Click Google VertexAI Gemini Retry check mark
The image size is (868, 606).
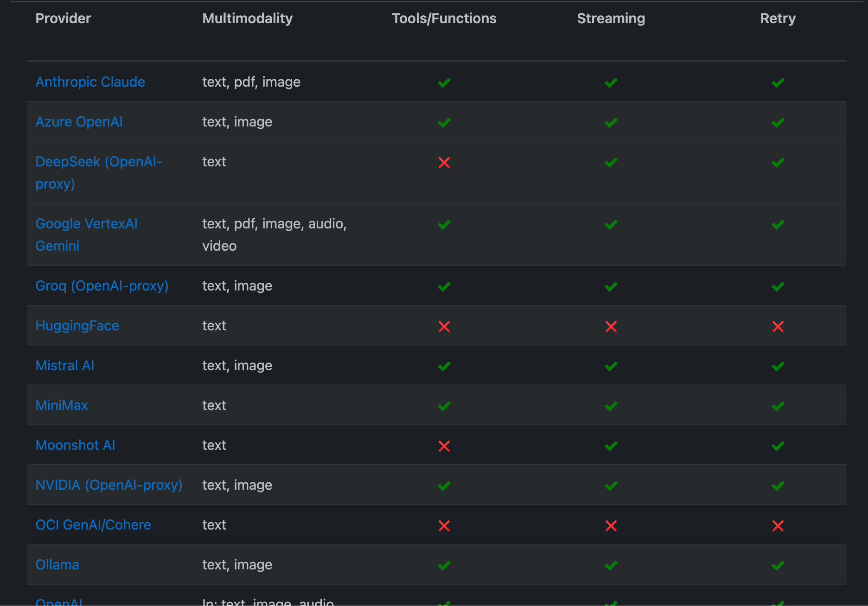778,225
